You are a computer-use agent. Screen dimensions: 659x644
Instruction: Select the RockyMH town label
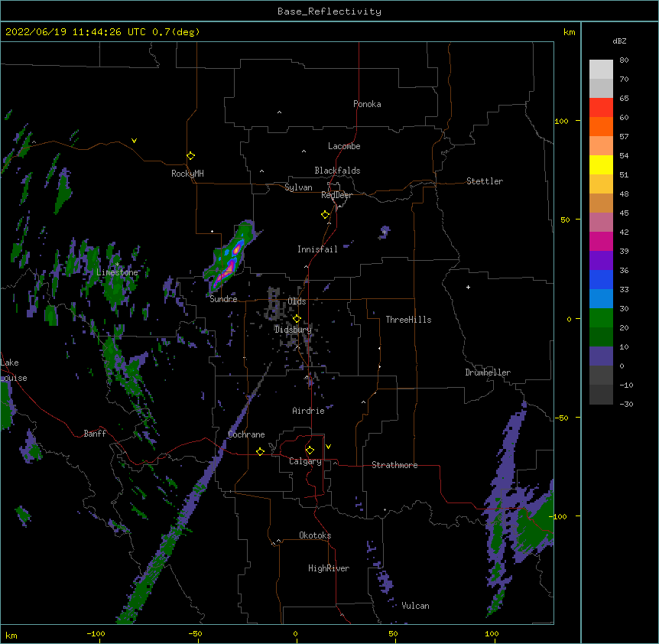(x=187, y=174)
